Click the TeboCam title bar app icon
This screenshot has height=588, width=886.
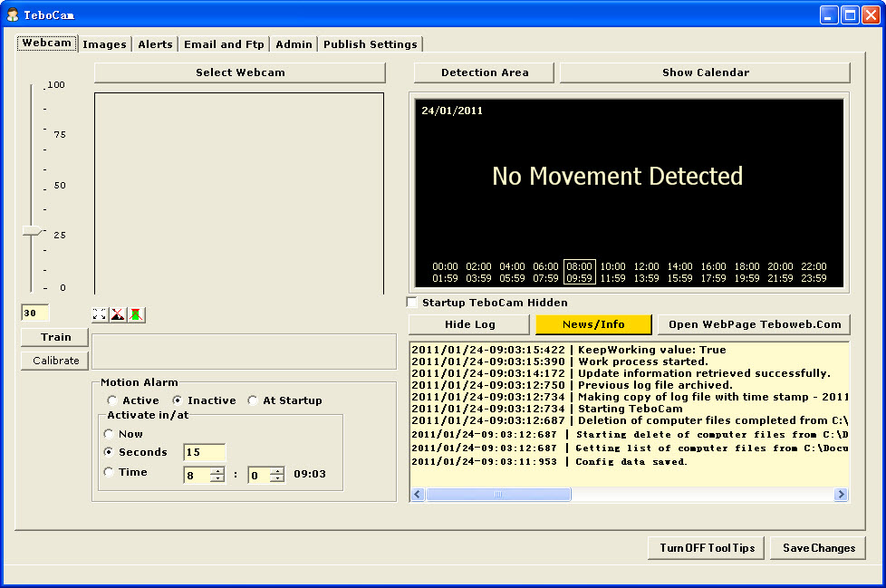coord(13,14)
